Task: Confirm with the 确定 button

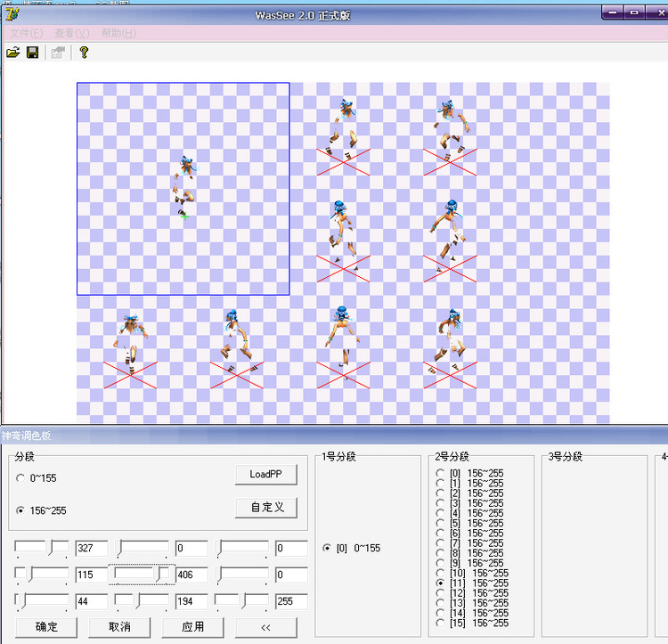Action: click(x=46, y=627)
